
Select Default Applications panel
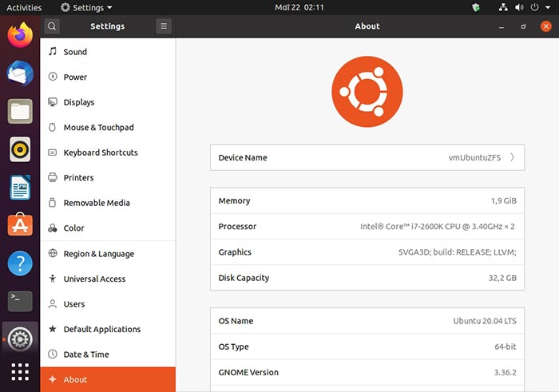tap(108, 329)
